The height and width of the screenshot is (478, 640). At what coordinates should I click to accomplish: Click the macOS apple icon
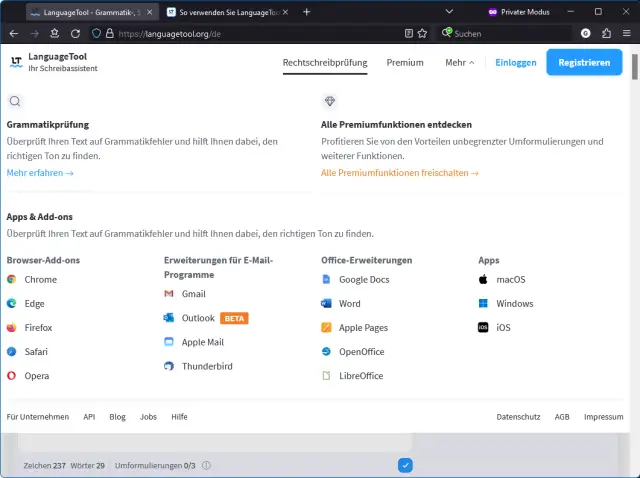point(483,279)
